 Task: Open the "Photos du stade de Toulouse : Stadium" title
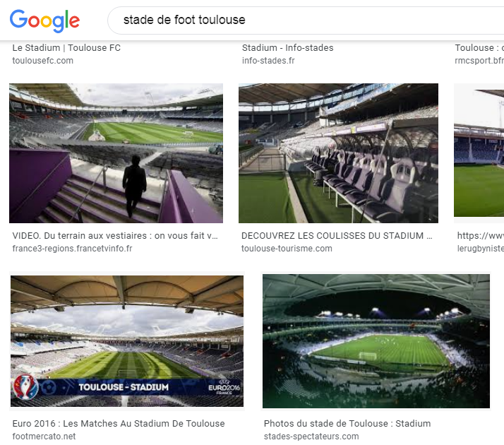[347, 424]
